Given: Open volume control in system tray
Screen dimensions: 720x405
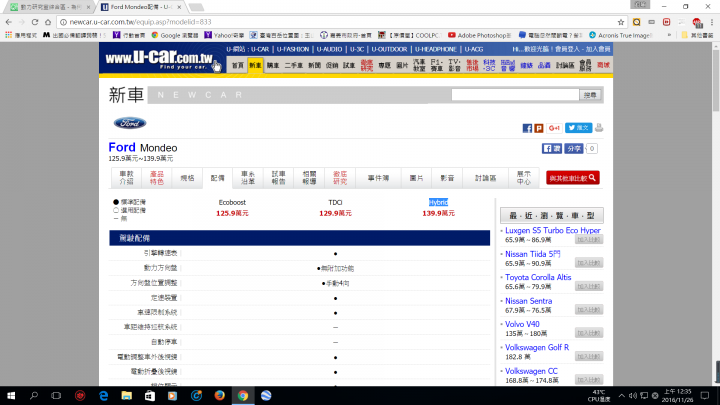Looking at the screenshot, I should 632,395.
